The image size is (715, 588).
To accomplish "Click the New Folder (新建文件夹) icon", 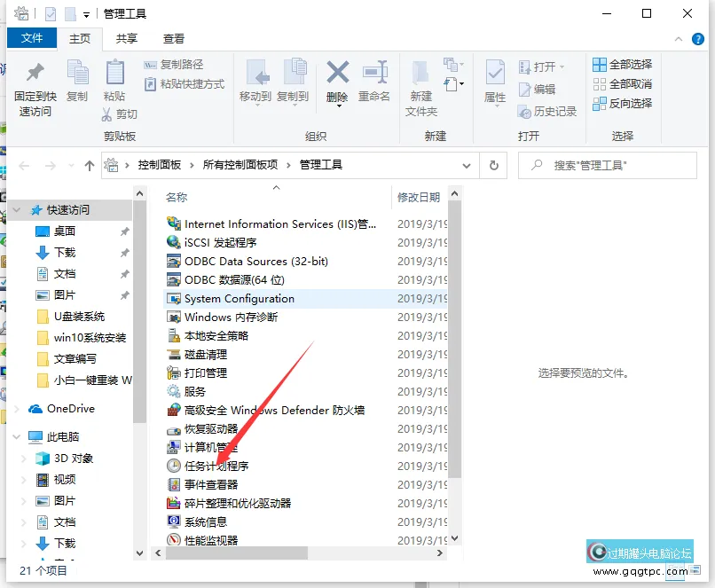I will tap(421, 74).
